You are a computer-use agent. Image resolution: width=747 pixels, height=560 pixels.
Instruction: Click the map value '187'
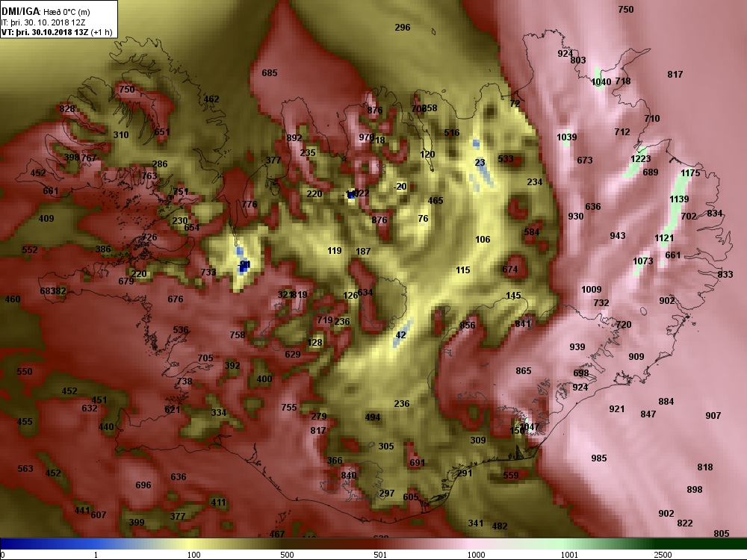pos(363,251)
